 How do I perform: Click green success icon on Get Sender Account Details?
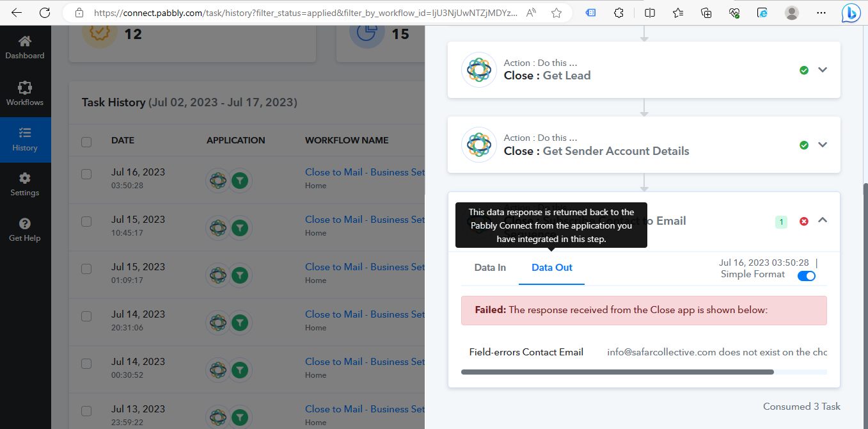tap(804, 145)
